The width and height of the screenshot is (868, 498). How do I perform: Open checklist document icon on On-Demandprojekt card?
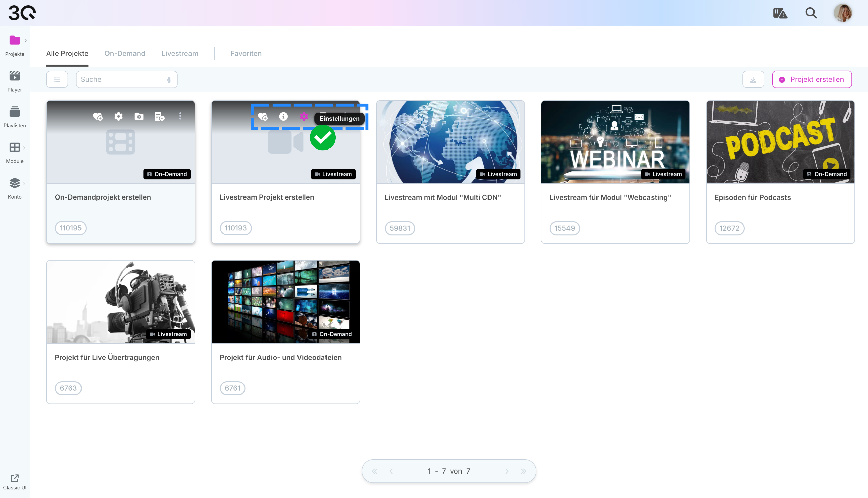[x=159, y=117]
